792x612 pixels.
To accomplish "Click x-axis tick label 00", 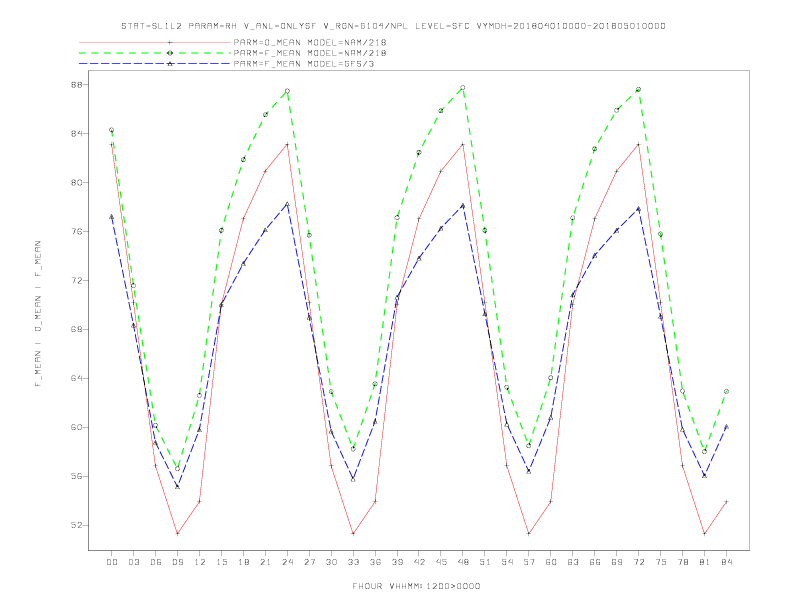I will (x=112, y=562).
